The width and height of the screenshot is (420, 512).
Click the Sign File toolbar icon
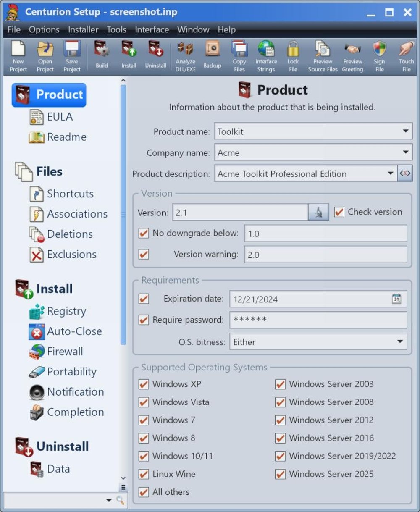(379, 57)
